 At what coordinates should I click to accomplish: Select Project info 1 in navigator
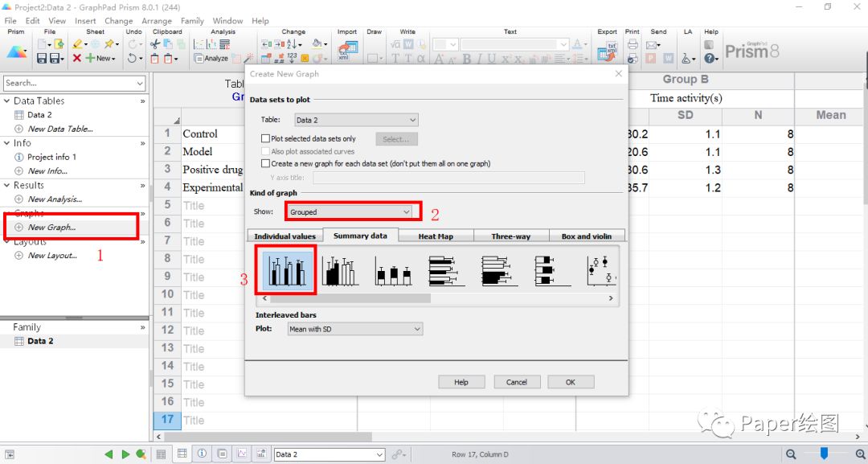coord(51,157)
